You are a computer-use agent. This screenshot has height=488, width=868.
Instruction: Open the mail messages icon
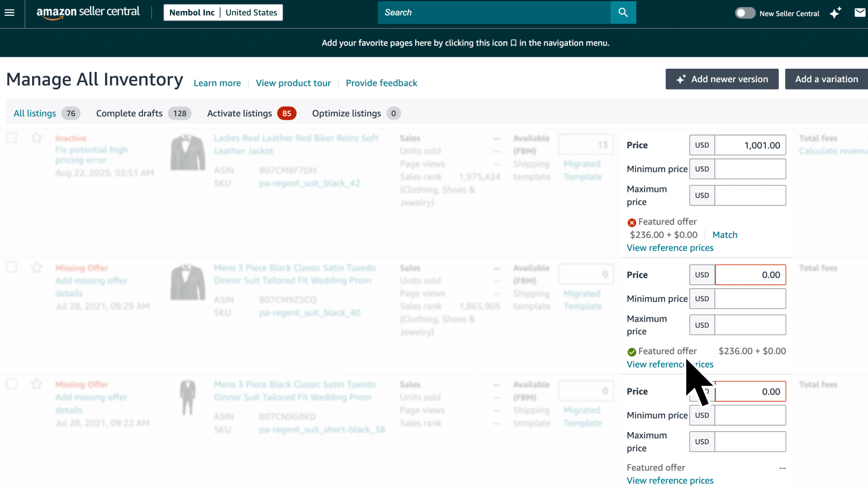pos(860,13)
